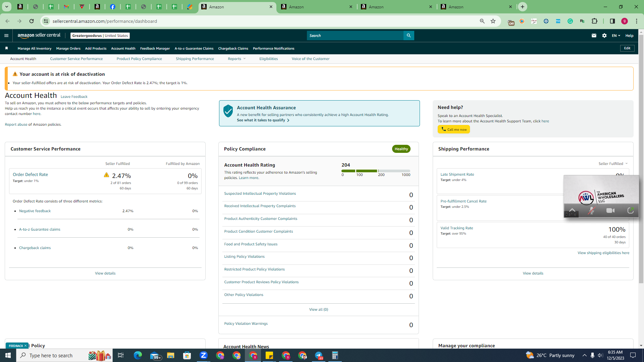Click the Seller Central search field
The image size is (644, 362).
355,36
